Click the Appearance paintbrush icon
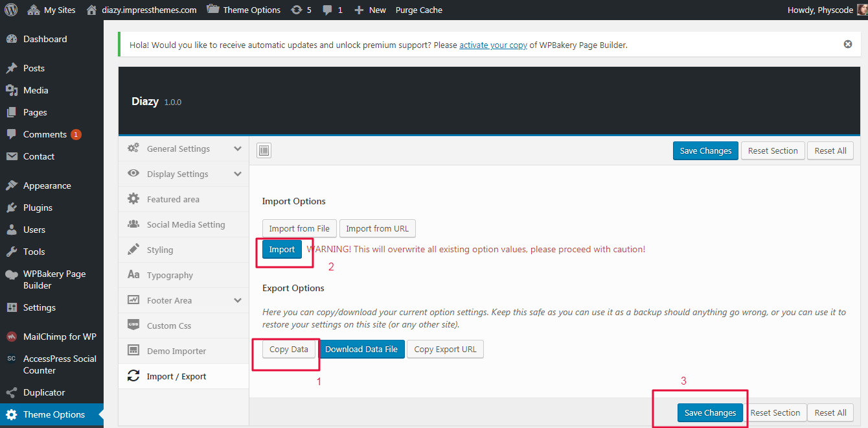The height and width of the screenshot is (428, 868). [x=12, y=185]
